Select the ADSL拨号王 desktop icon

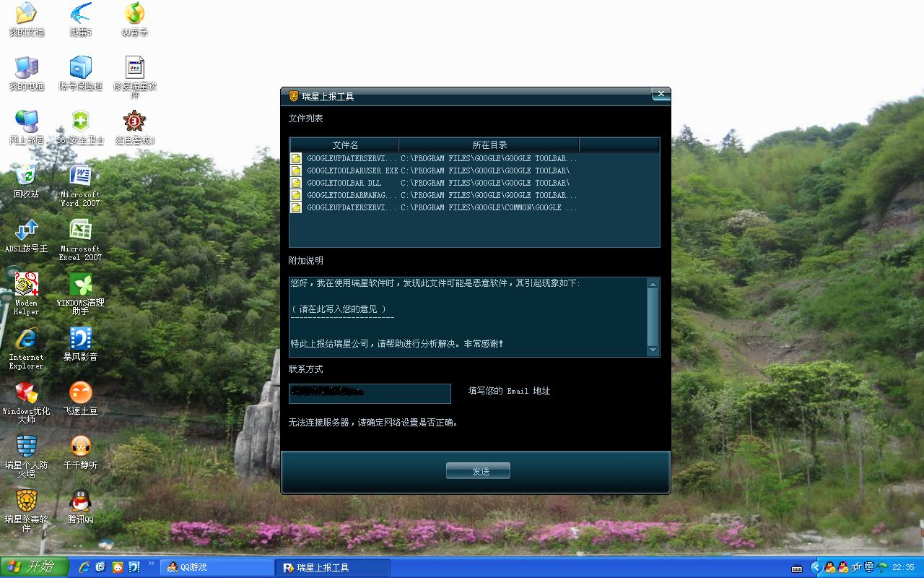[x=26, y=236]
